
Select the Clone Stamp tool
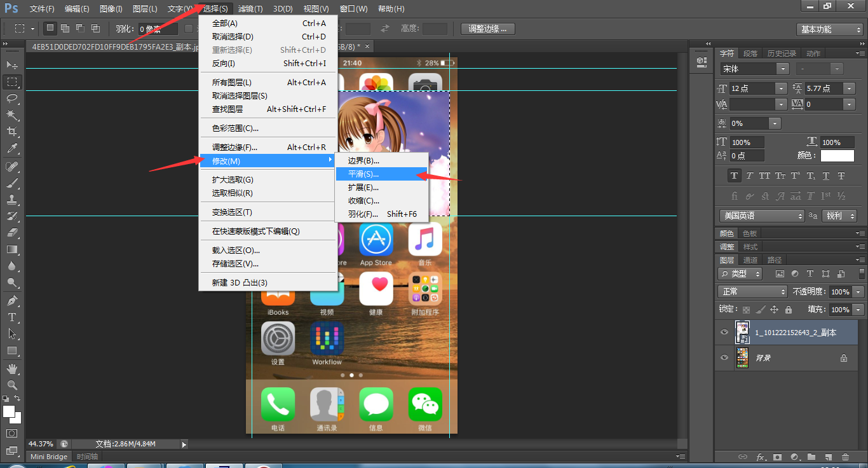(x=12, y=200)
